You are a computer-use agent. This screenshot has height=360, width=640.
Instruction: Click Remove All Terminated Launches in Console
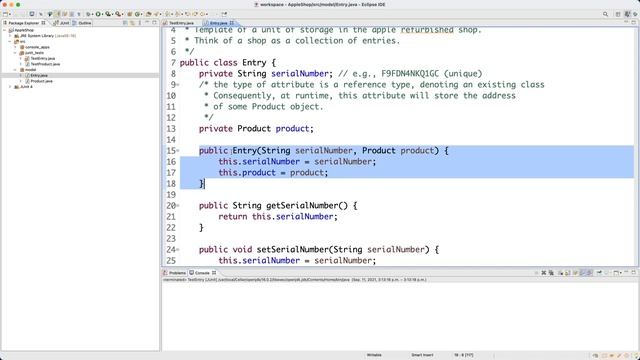click(x=551, y=273)
